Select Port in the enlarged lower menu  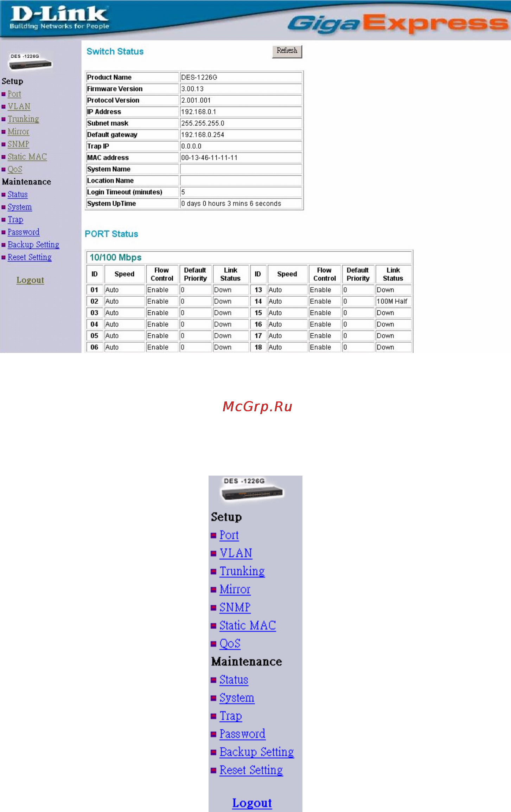[229, 535]
